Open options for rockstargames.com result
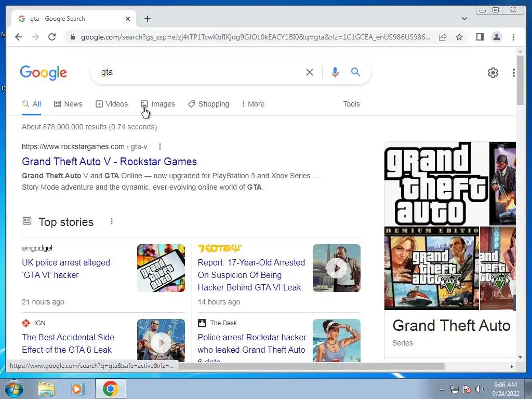Viewport: 532px width, 399px height. click(x=160, y=147)
